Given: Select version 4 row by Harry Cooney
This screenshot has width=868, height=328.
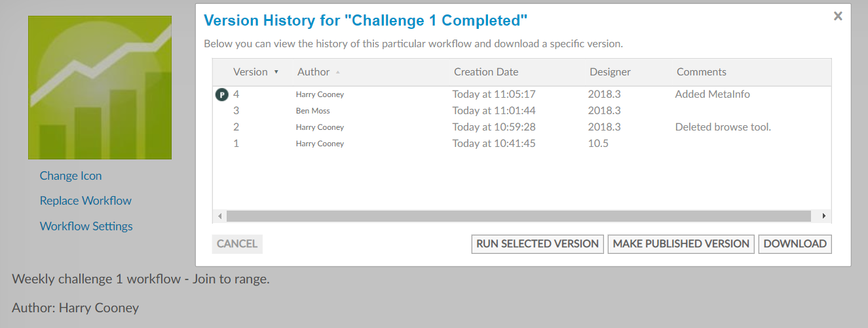Looking at the screenshot, I should click(x=521, y=94).
